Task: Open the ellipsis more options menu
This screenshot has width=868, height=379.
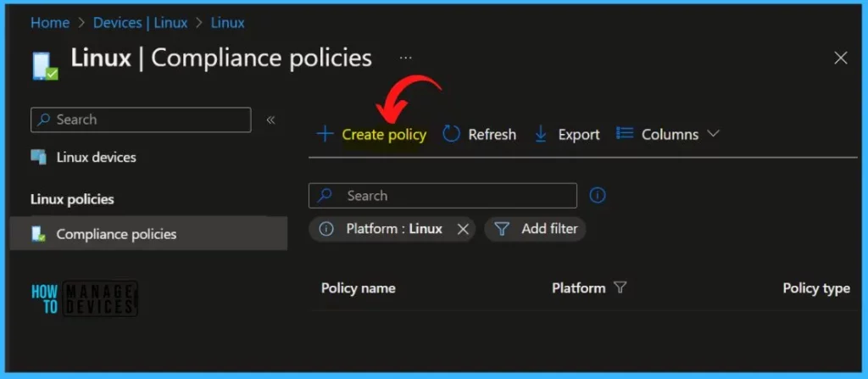Action: (x=406, y=58)
